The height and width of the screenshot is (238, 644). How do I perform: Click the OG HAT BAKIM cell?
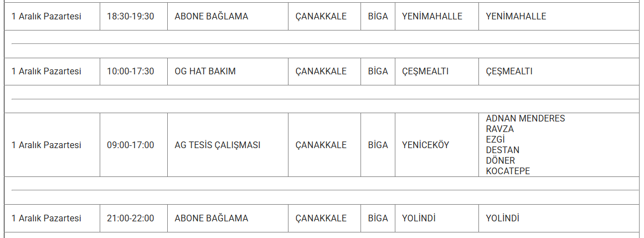[x=205, y=72]
